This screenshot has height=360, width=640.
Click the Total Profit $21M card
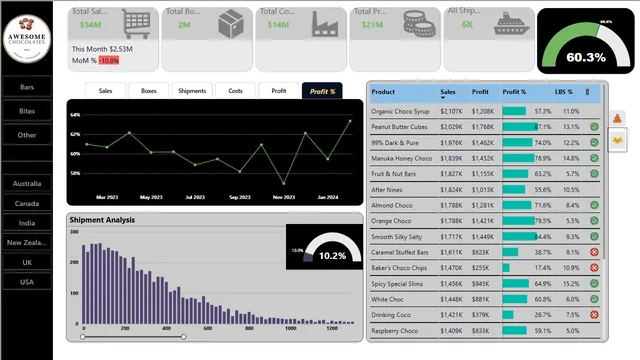click(x=395, y=39)
